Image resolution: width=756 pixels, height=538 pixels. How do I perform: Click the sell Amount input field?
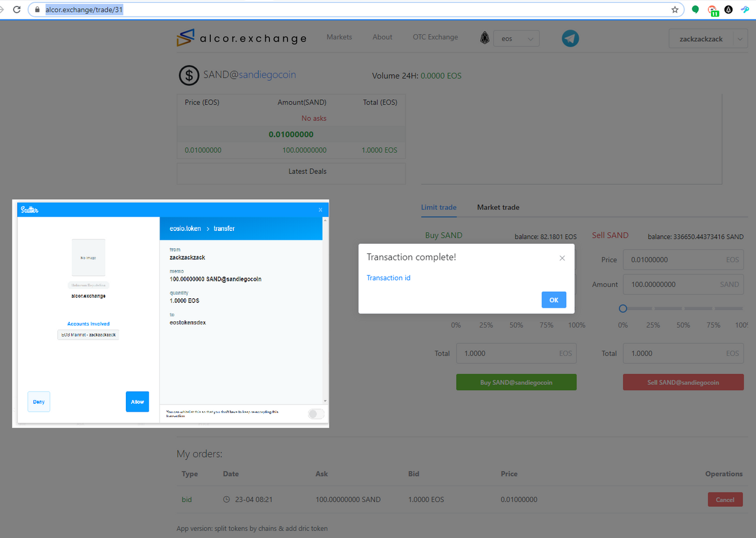pos(683,284)
